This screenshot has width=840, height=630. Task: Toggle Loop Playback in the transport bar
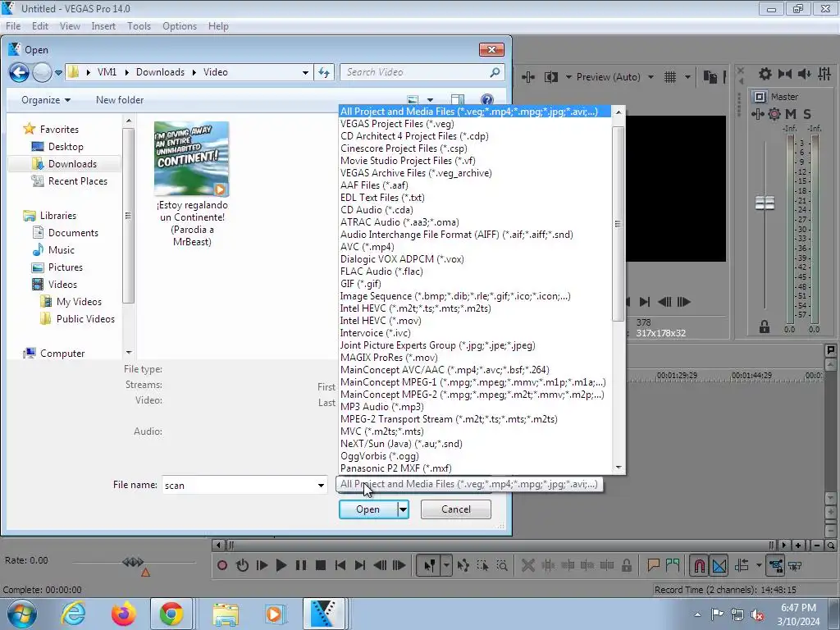[x=242, y=565]
